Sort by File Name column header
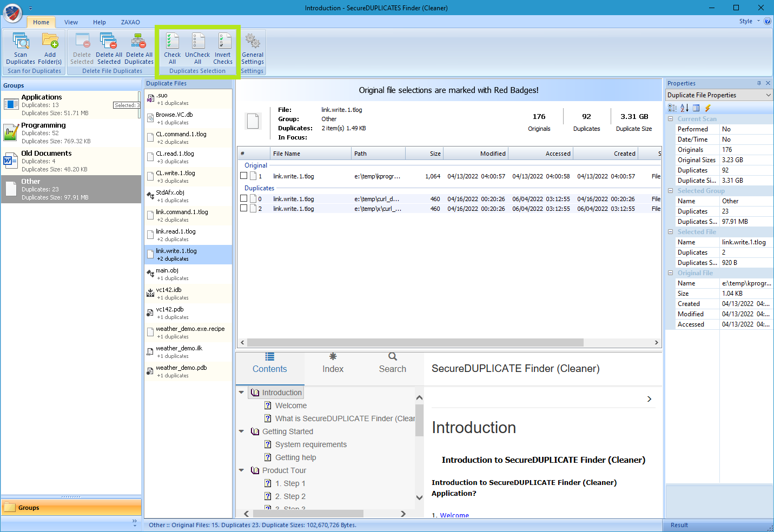The image size is (774, 532). tap(310, 154)
